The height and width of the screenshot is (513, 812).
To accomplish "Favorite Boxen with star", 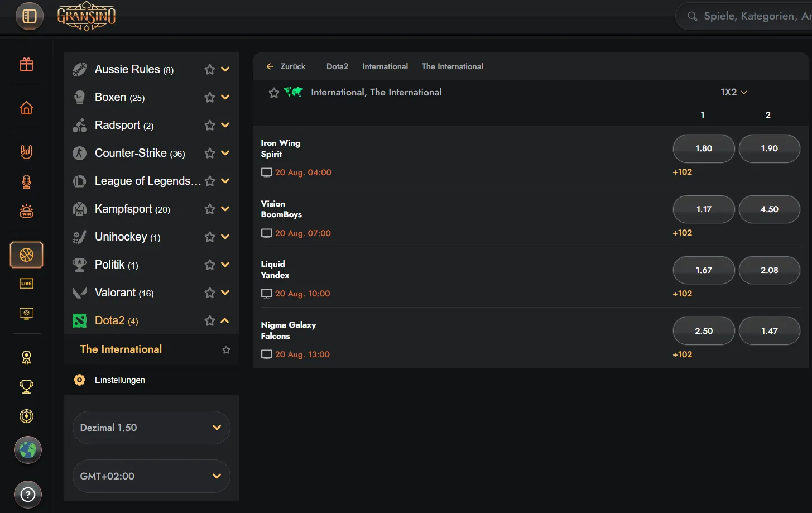I will point(210,97).
